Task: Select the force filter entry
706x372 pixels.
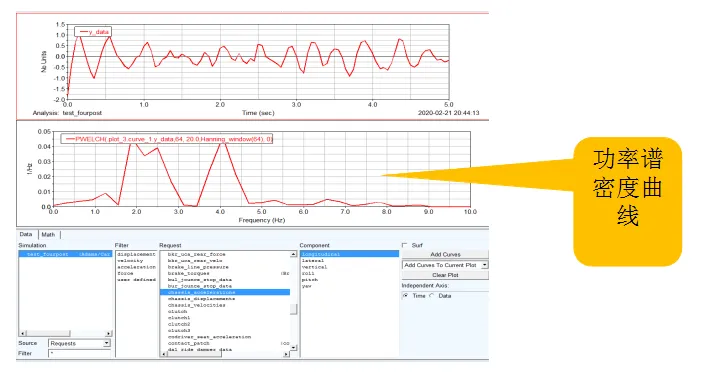Action: click(x=125, y=273)
